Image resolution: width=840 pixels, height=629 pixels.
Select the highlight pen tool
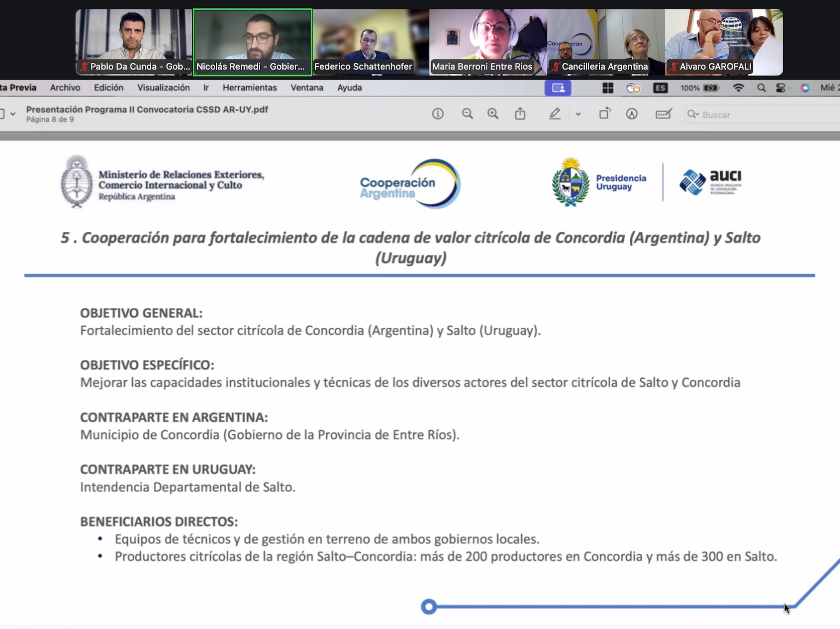(554, 114)
